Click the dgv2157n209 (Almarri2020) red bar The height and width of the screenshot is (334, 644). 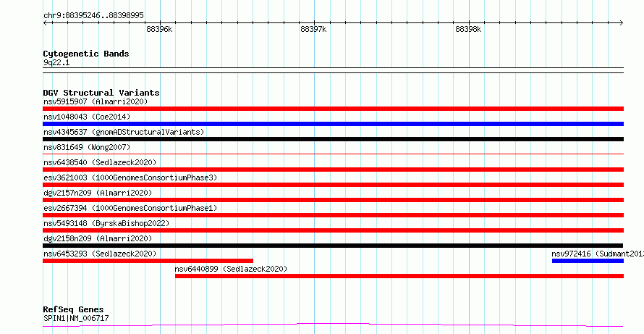pyautogui.click(x=333, y=200)
